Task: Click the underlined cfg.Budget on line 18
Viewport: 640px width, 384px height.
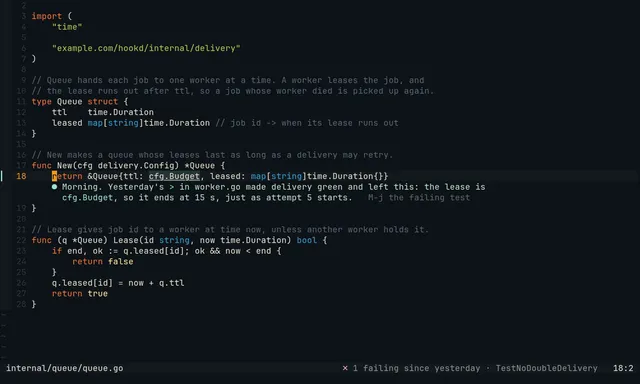Action: point(174,176)
